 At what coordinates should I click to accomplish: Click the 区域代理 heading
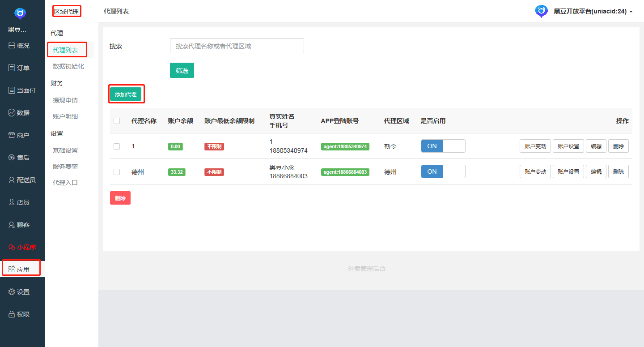[66, 12]
